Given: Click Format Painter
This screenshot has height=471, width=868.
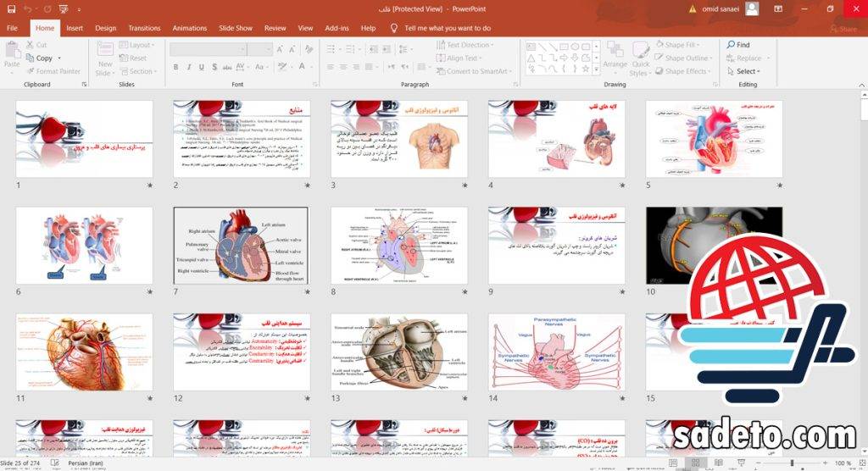Looking at the screenshot, I should (x=53, y=71).
